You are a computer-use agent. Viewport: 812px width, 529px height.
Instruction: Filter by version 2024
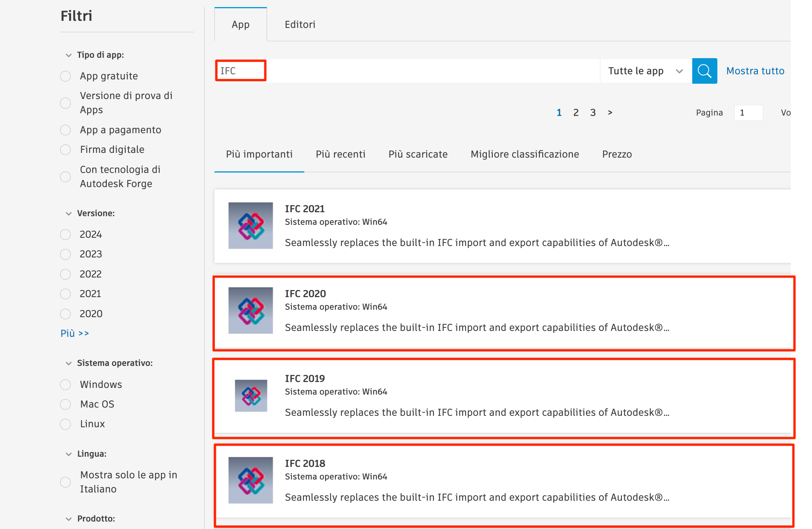click(x=66, y=235)
